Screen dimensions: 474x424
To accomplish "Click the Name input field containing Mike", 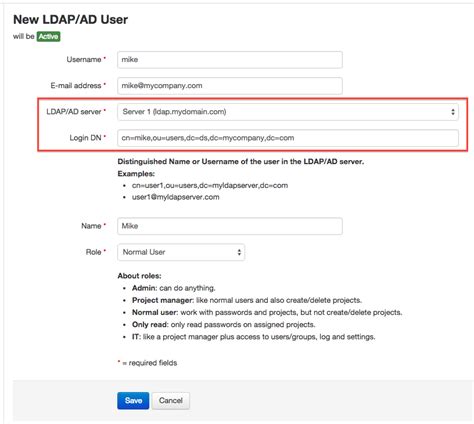I will click(x=230, y=226).
